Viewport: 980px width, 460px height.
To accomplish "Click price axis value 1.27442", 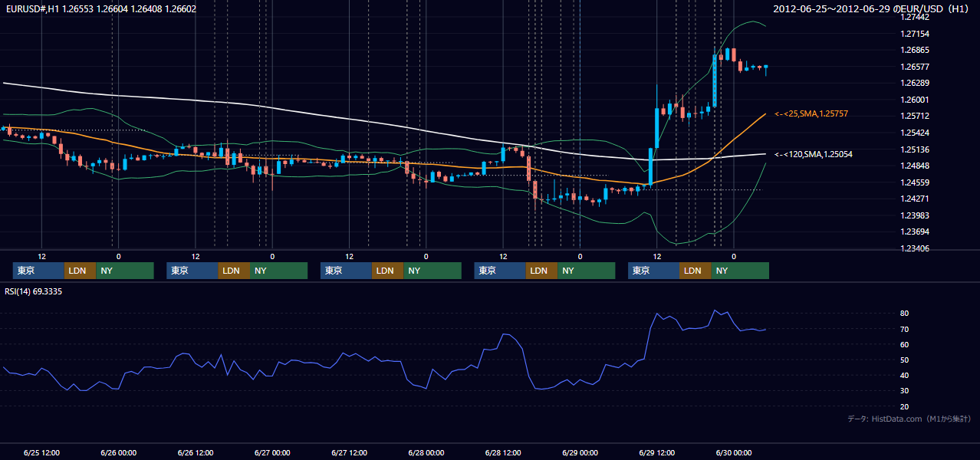I will [915, 17].
